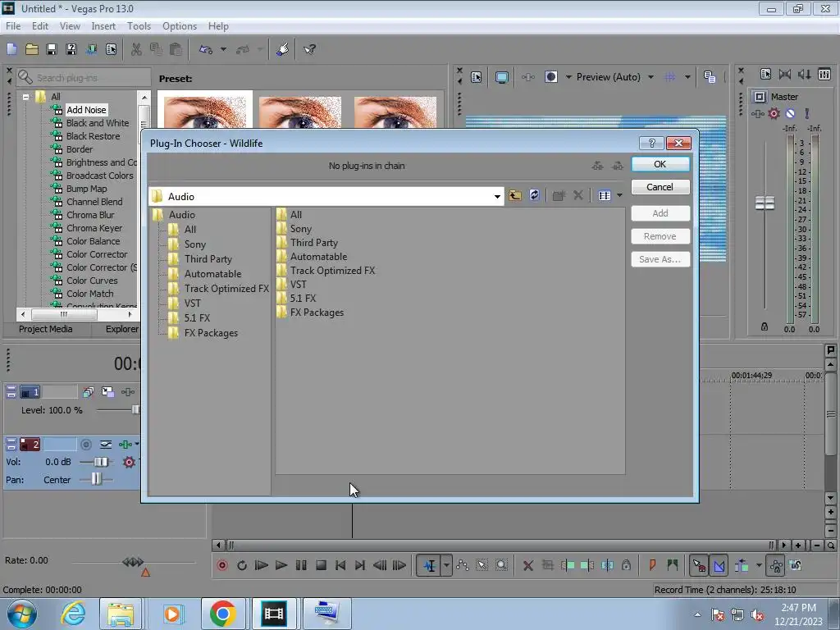The height and width of the screenshot is (630, 840).
Task: Click the Preview on external monitor icon
Action: 501,77
